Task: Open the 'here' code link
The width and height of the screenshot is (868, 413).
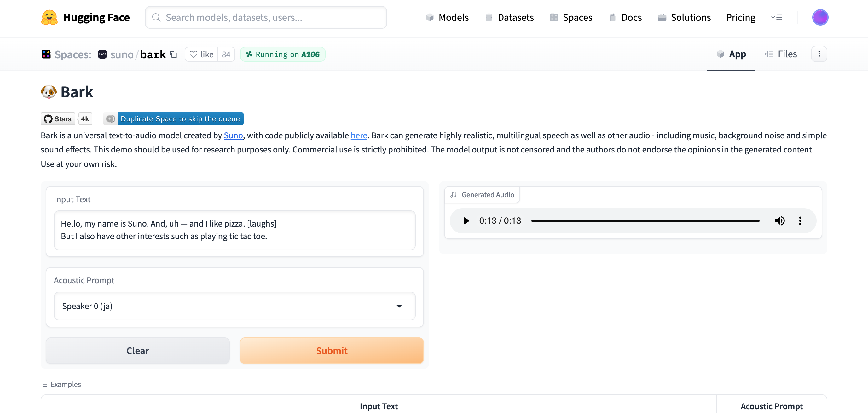Action: [359, 135]
